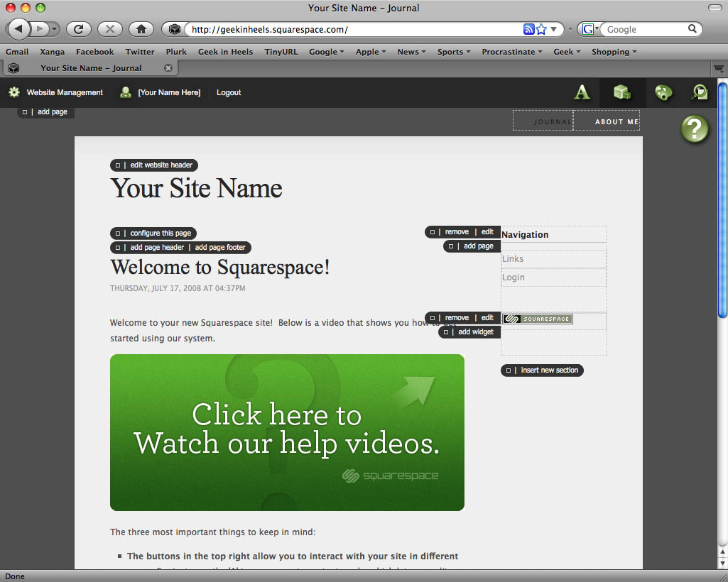728x582 pixels.
Task: Click the Logout link
Action: [x=229, y=92]
